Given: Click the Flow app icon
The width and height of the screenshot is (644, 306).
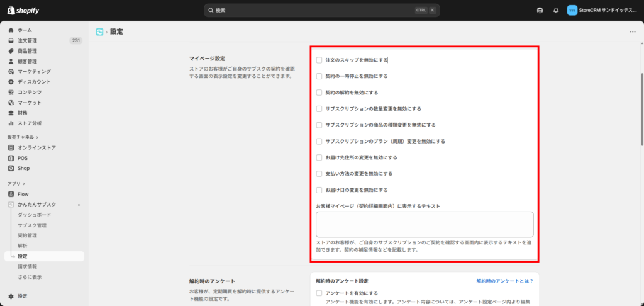Looking at the screenshot, I should click(11, 194).
